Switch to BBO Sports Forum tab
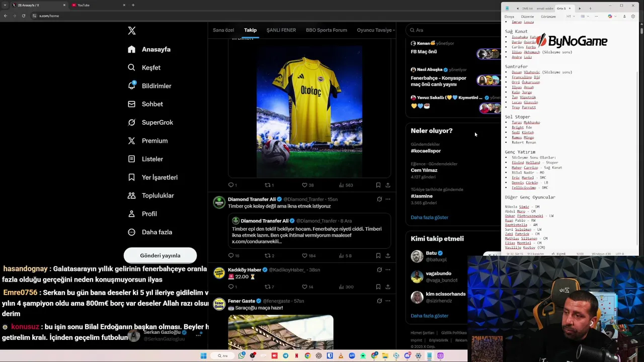The height and width of the screenshot is (362, 644). (x=326, y=30)
